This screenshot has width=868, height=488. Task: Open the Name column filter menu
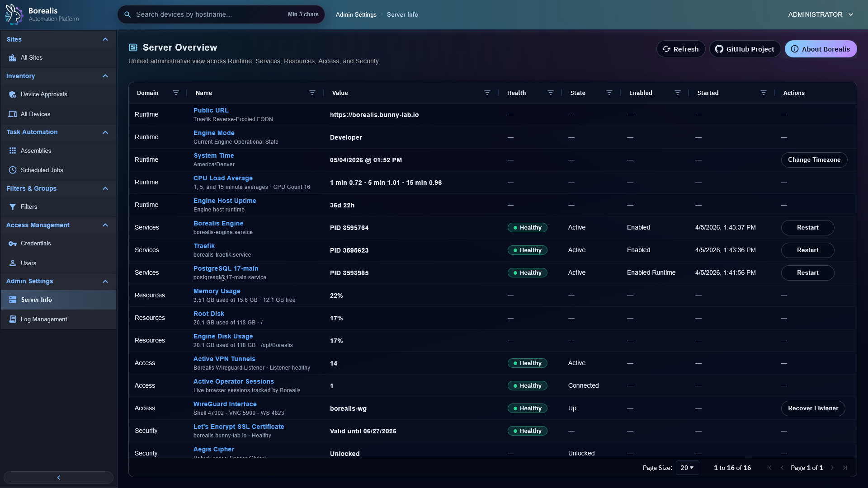point(312,93)
